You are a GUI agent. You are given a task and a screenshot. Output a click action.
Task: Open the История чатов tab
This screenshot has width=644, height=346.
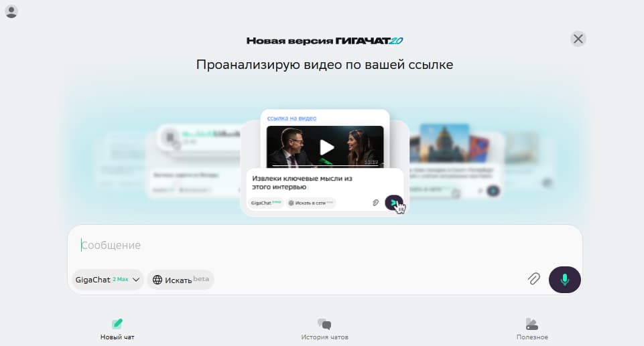pyautogui.click(x=324, y=329)
